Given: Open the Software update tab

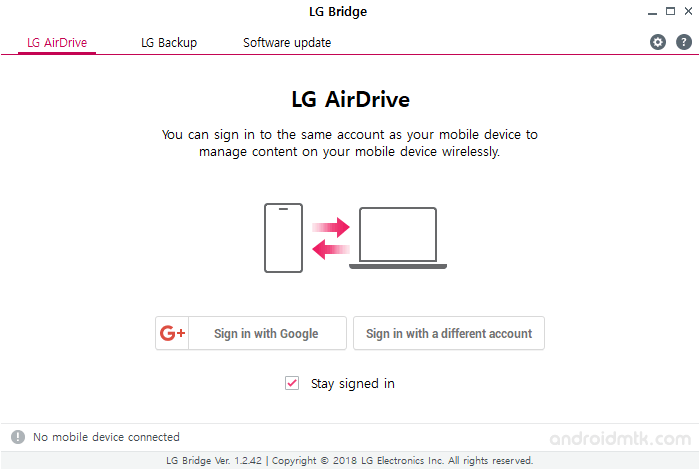Looking at the screenshot, I should (287, 43).
